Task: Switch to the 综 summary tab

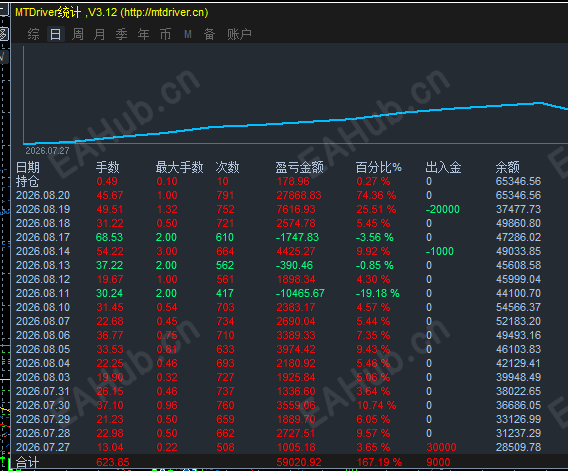Action: pos(33,34)
